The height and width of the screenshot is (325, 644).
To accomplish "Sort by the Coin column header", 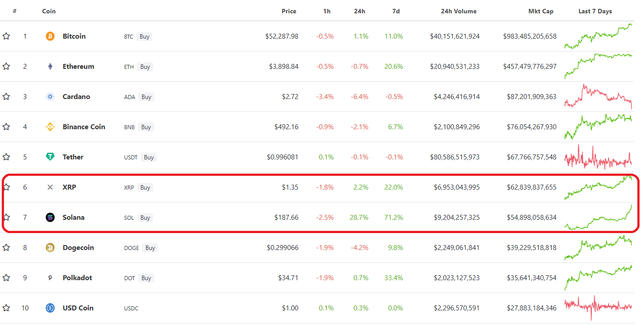I will tap(49, 11).
